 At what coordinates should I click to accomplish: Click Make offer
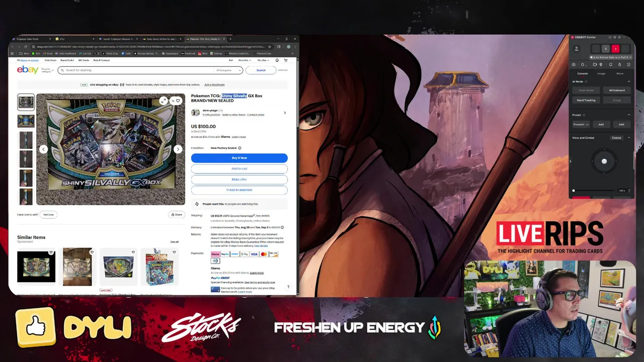pos(239,179)
